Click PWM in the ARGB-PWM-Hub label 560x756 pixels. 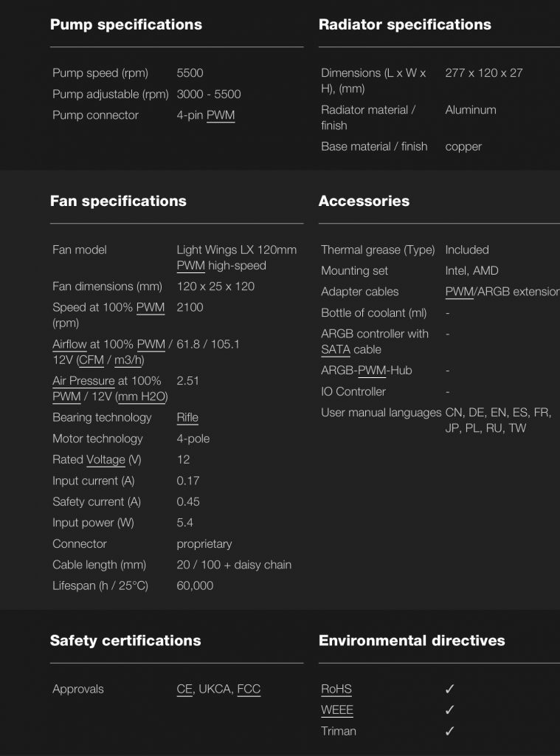point(372,371)
